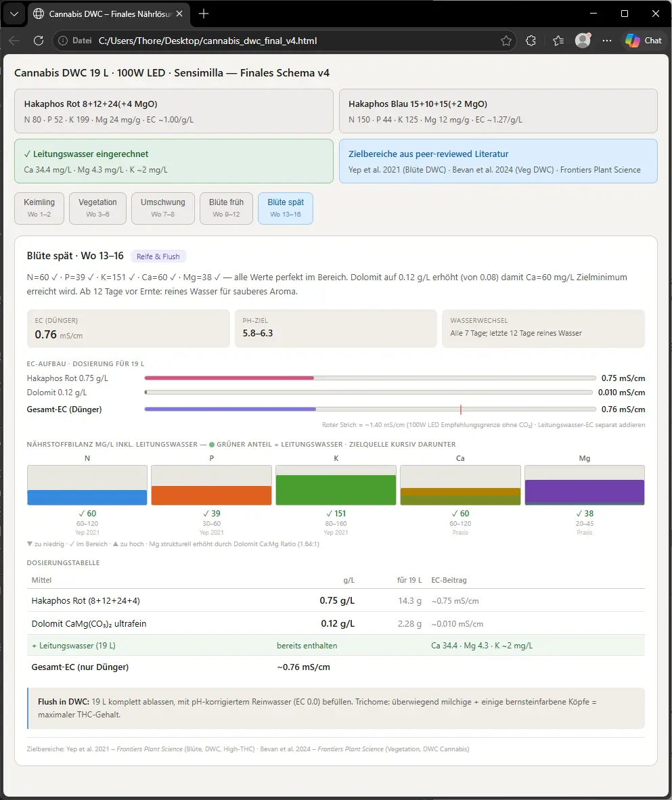The height and width of the screenshot is (800, 672).
Task: Open the browser extensions puzzle icon
Action: [x=531, y=41]
